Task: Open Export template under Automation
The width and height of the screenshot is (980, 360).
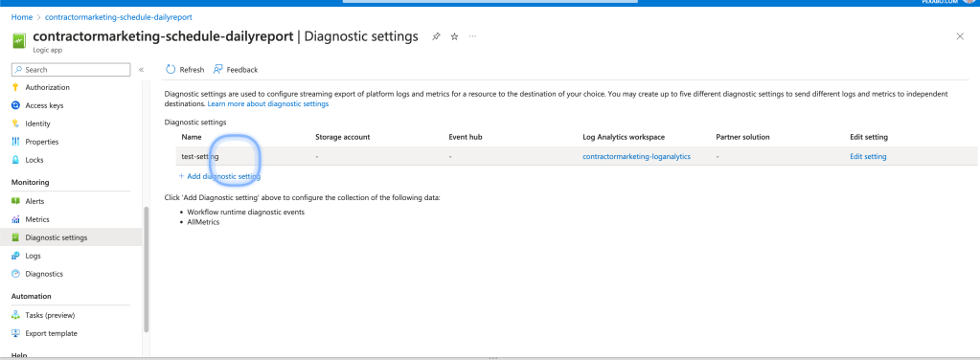Action: tap(51, 333)
